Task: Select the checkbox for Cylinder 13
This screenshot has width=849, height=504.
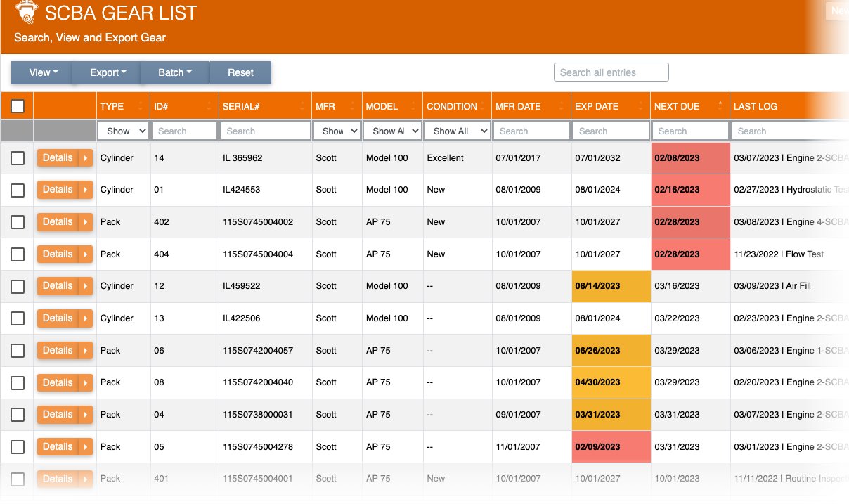Action: [x=18, y=318]
